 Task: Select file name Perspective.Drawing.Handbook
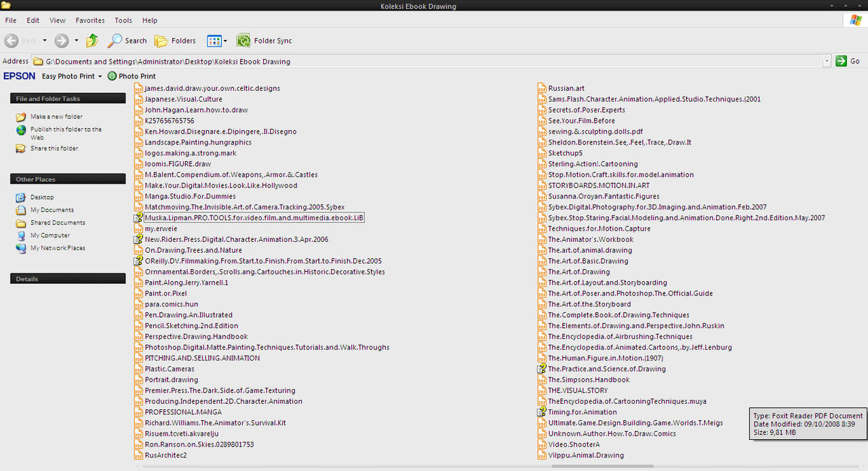pos(197,336)
